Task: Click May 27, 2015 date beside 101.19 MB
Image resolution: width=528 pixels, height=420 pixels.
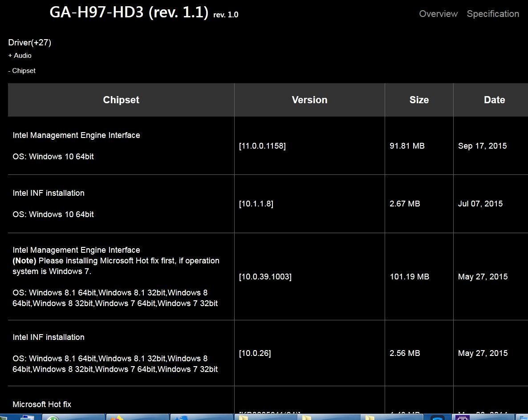Action: tap(483, 277)
